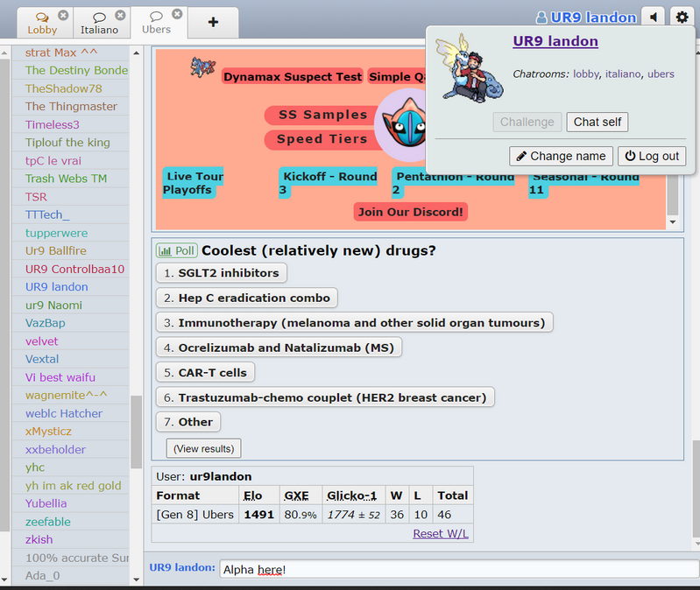Vote for SGLT2 inhibitors in the poll
700x590 pixels.
[x=222, y=273]
